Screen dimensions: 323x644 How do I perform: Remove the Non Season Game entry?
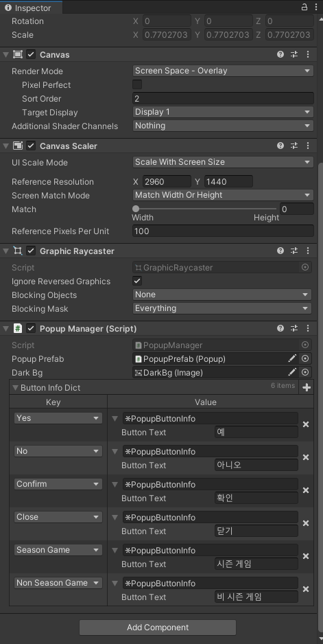(x=305, y=589)
